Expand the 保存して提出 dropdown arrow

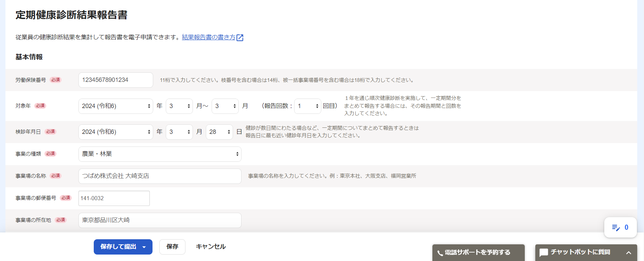pyautogui.click(x=144, y=247)
